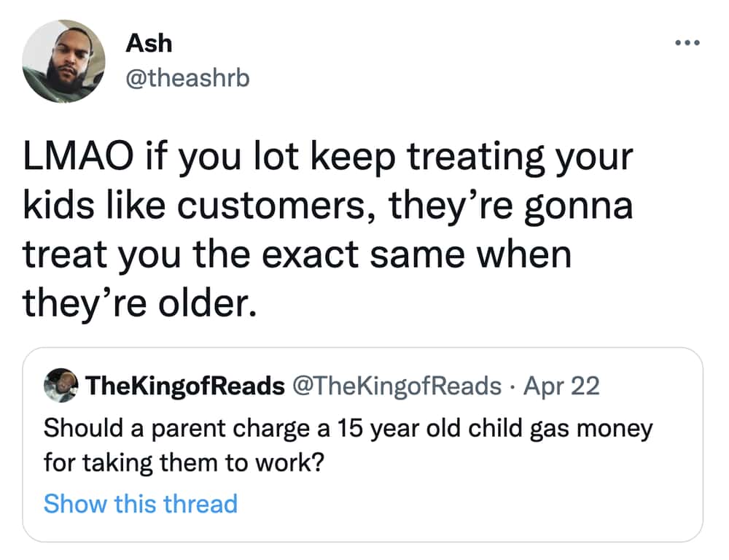This screenshot has width=729, height=560.
Task: Click the @theashrb handle
Action: point(187,78)
